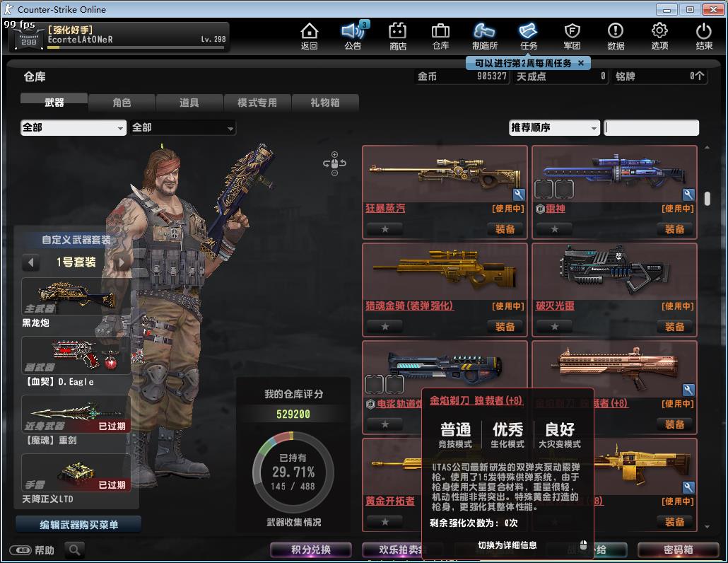Select previous weapon set arrow
728x563 pixels.
pos(30,262)
